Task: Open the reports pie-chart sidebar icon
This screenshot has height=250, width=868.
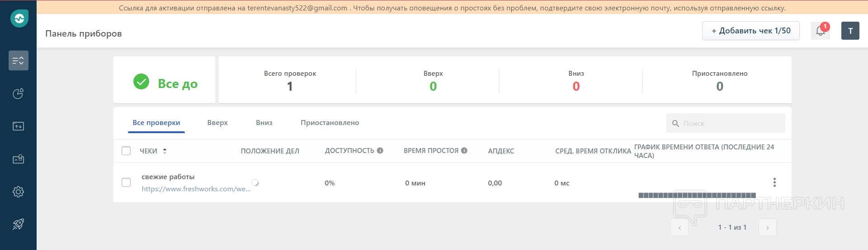Action: (x=19, y=93)
